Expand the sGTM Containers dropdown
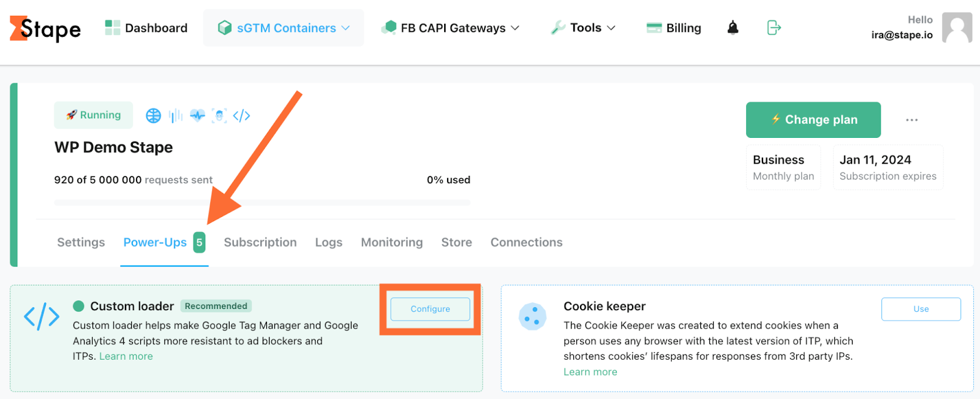The width and height of the screenshot is (980, 399). (x=345, y=28)
